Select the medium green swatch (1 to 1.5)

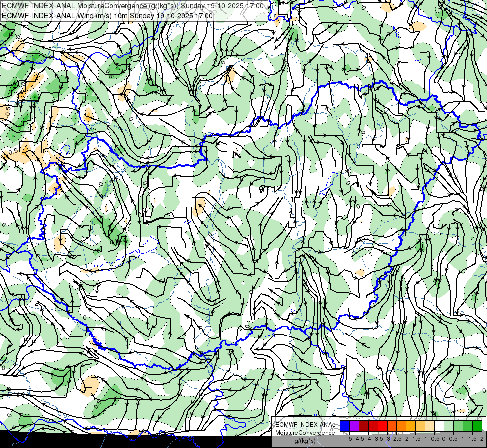468,426
